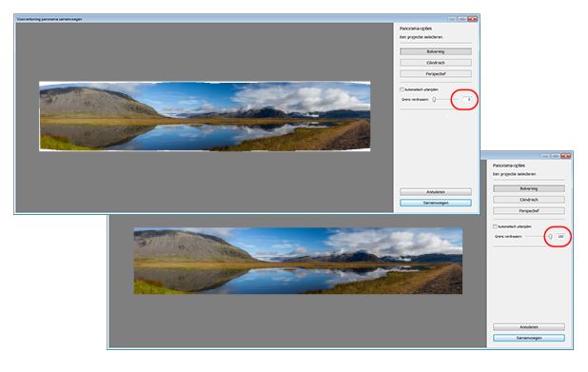
Task: Click 'Een projectie selecteren' label in back dialog
Action: tap(514, 174)
